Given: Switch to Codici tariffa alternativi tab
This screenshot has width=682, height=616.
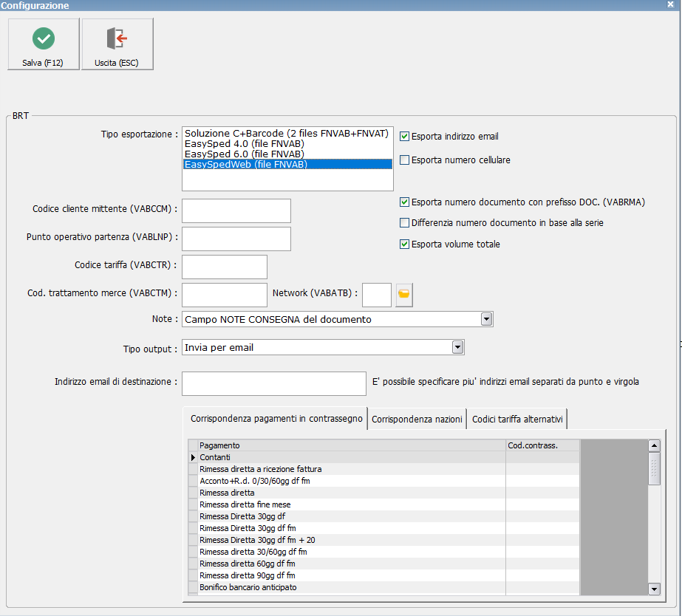Looking at the screenshot, I should tap(517, 420).
